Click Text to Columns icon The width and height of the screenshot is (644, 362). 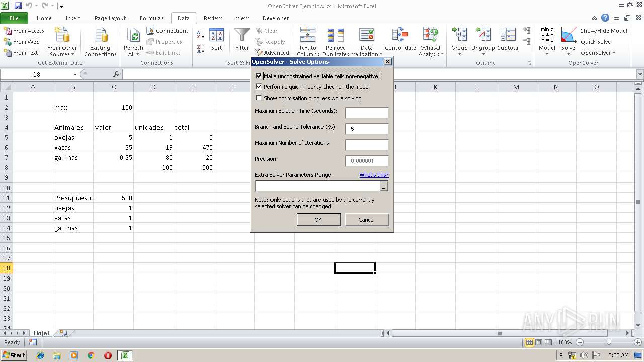click(x=307, y=35)
